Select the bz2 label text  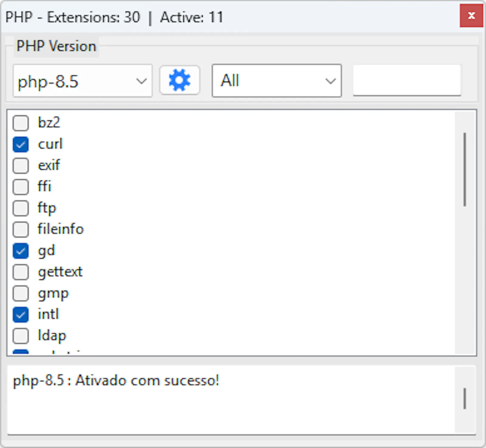49,123
